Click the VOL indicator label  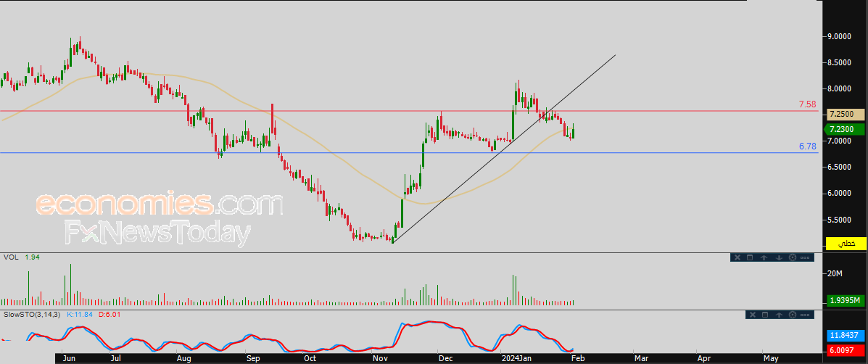(x=10, y=257)
